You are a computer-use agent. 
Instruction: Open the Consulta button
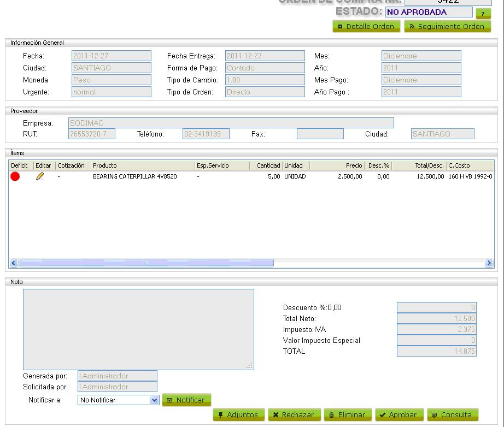[x=453, y=414]
